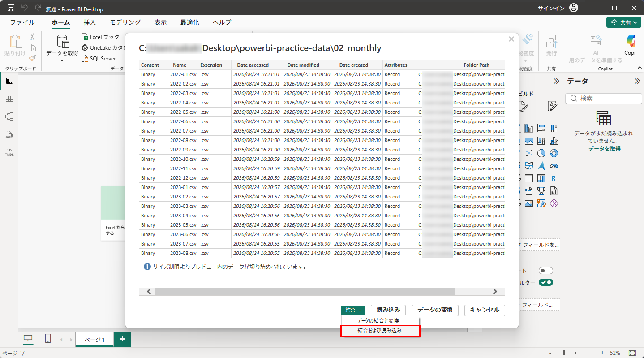644x358 pixels.
Task: Open TMDL view icon
Action: pyautogui.click(x=9, y=152)
